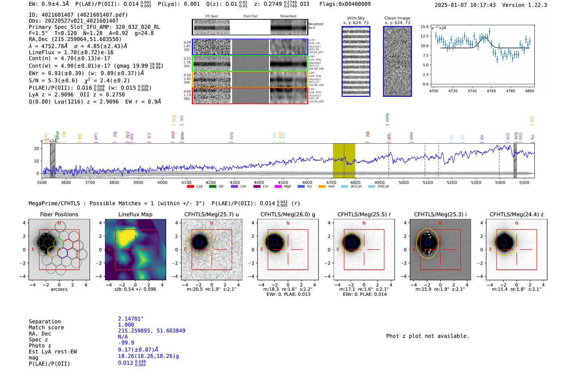This screenshot has height=392, width=576.
Task: Open the CFHTLS z-band cutout
Action: pyautogui.click(x=516, y=249)
